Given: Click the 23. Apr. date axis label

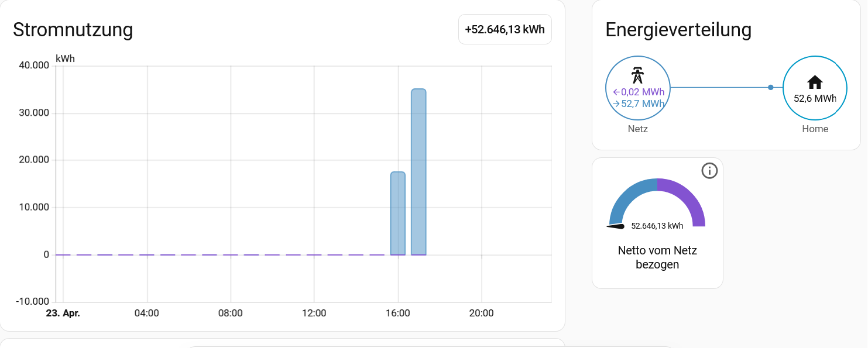Looking at the screenshot, I should 63,313.
